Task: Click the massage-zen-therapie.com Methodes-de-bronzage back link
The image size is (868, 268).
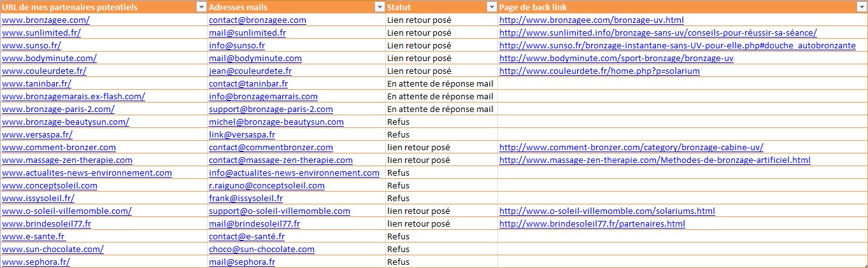Action: (x=655, y=160)
